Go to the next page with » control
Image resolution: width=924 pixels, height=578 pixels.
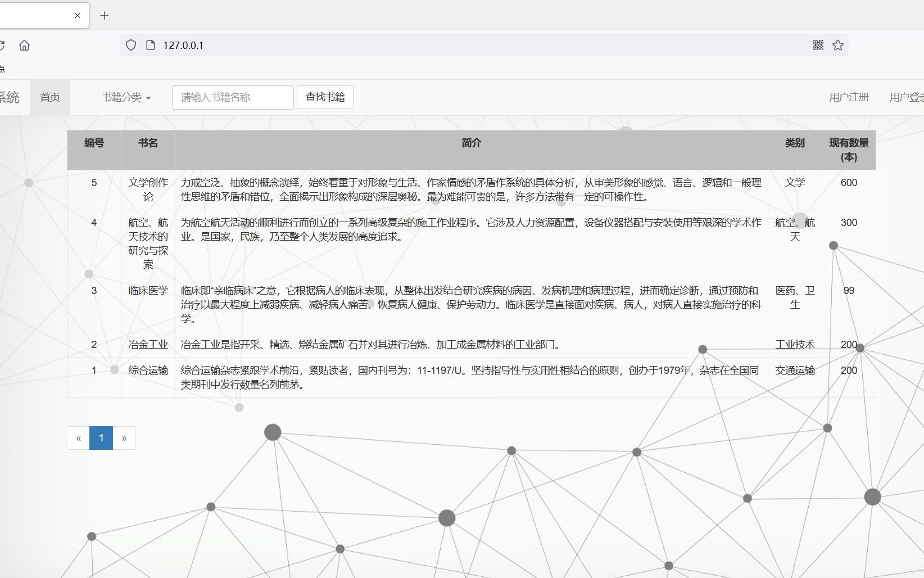pos(124,437)
